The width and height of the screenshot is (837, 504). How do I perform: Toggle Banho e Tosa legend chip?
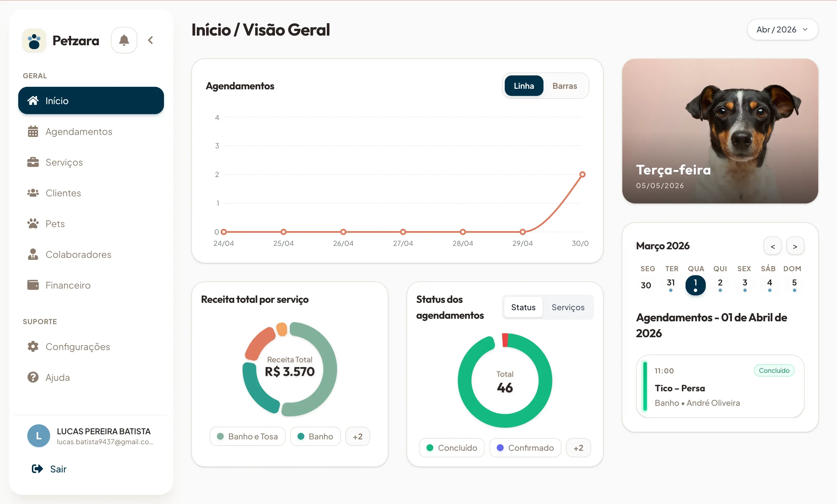[247, 436]
